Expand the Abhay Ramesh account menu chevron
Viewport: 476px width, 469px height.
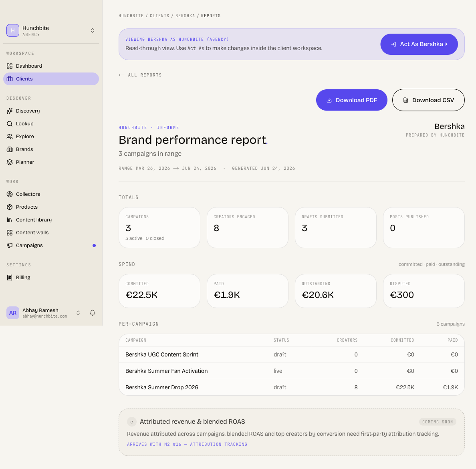[78, 313]
